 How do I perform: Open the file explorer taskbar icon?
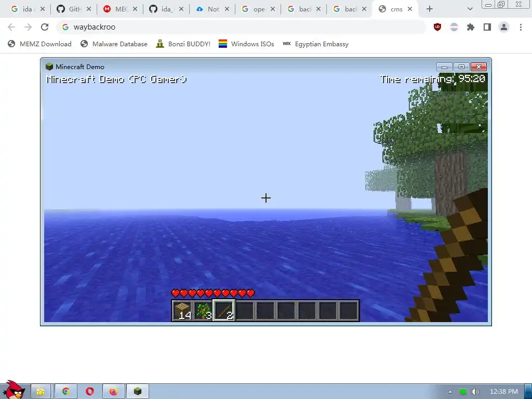pos(41,392)
